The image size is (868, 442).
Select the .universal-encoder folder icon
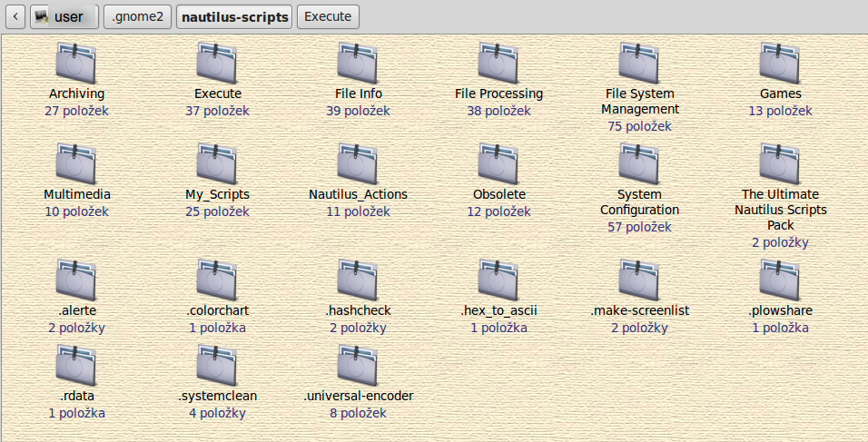[x=358, y=365]
